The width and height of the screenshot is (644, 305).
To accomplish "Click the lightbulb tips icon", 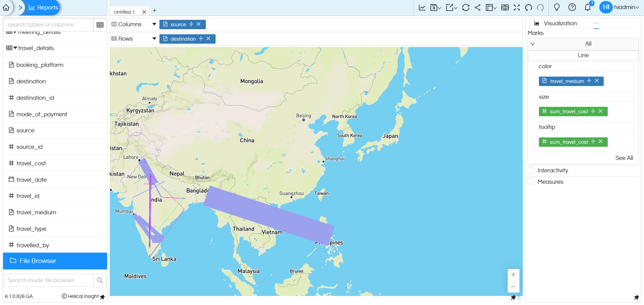I will pyautogui.click(x=556, y=7).
